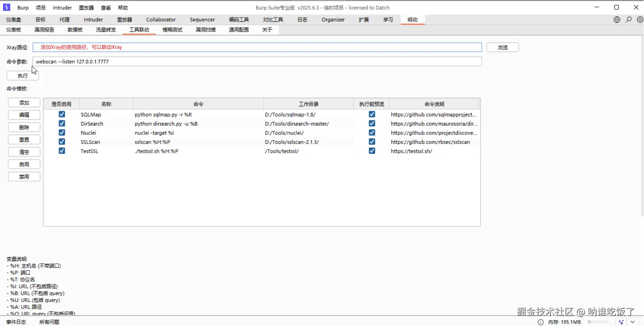Viewport: 644px width, 326px height.
Task: Open the 重放器 menu in menu bar
Action: [86, 8]
